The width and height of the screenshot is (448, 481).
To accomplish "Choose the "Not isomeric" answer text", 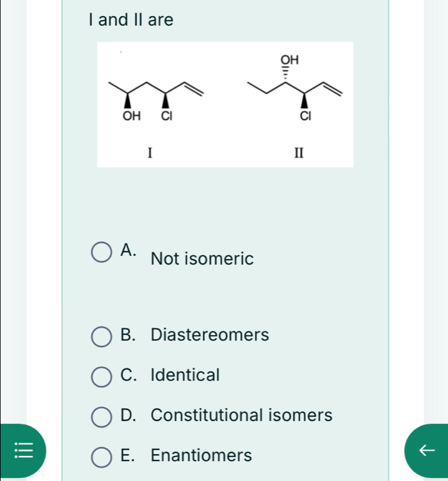I will [202, 259].
